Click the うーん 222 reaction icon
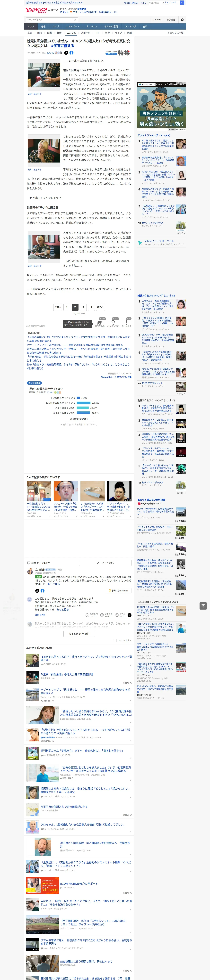Viewport: 210px width, 980px height. pyautogui.click(x=117, y=615)
